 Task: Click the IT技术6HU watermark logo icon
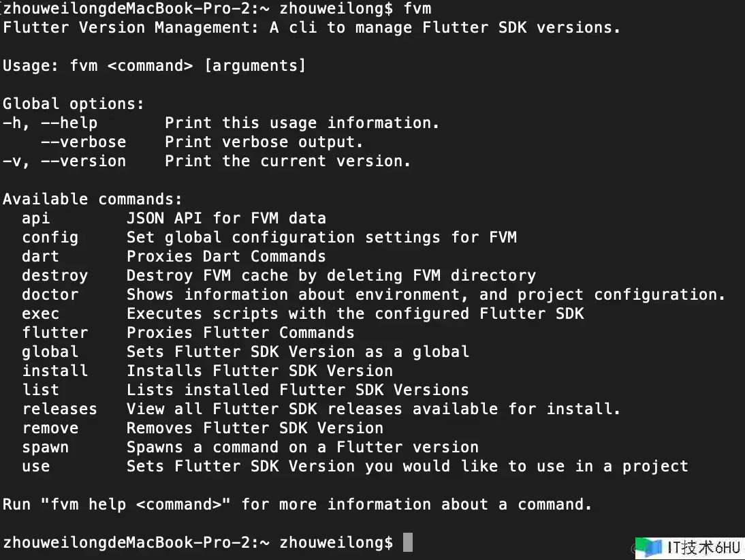[x=648, y=548]
